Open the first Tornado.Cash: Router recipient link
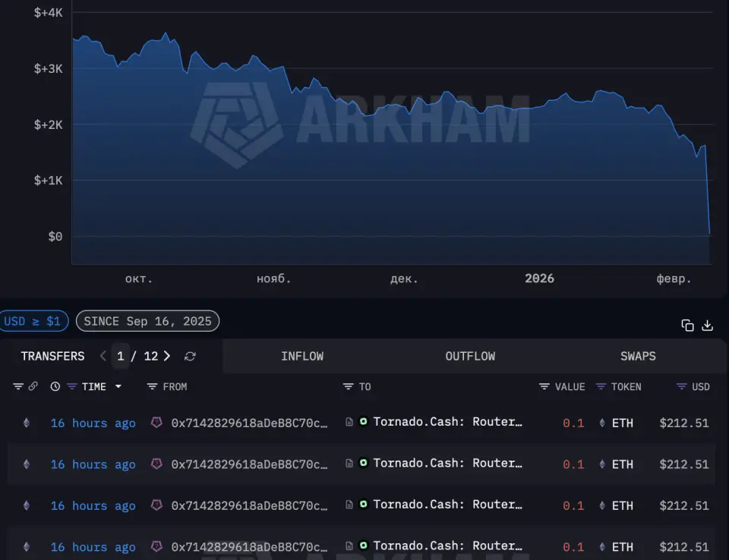Image resolution: width=729 pixels, height=560 pixels. [x=447, y=423]
